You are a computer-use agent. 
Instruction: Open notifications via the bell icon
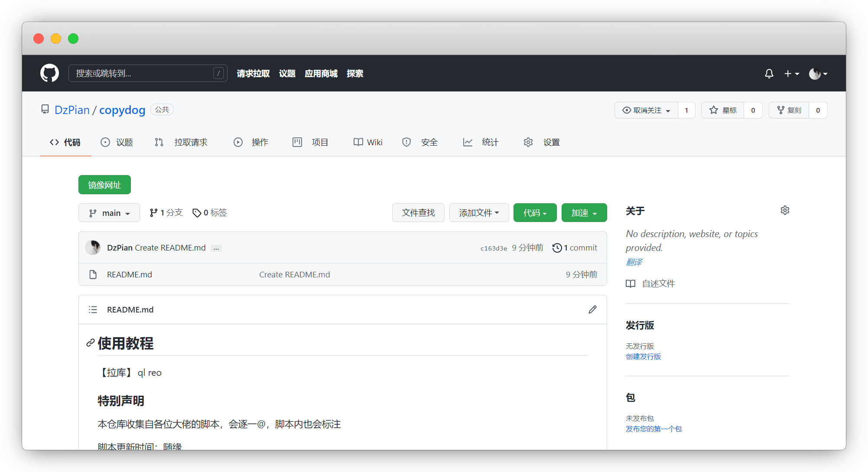pos(768,73)
